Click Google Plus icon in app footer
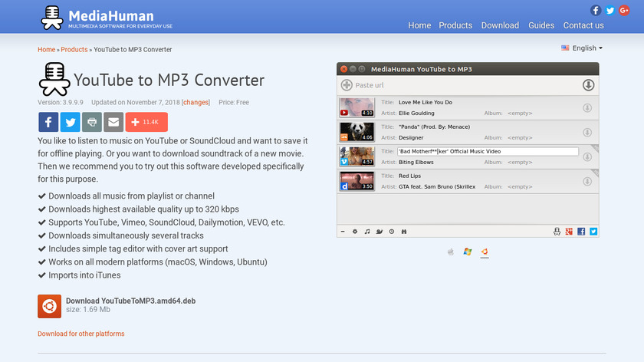644x362 pixels. [569, 232]
